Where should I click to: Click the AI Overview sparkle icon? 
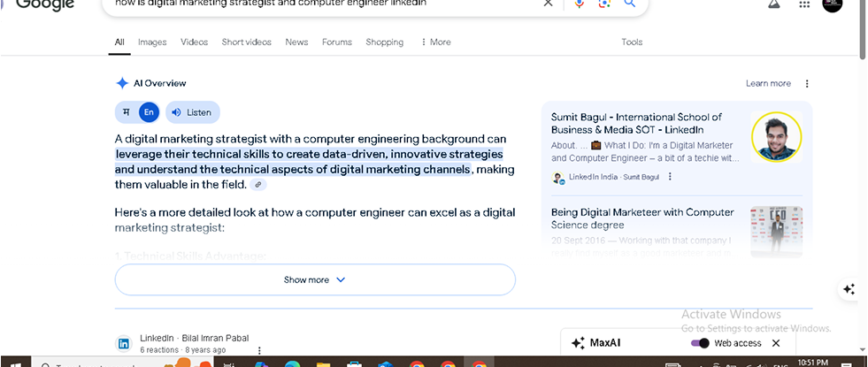click(x=122, y=84)
